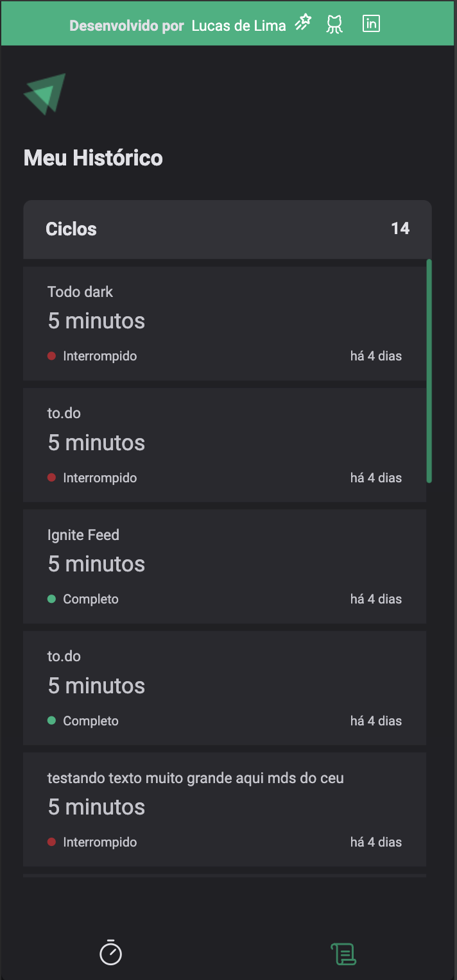The image size is (457, 980).
Task: Click "há 4 dias" on Todo dark card
Action: click(376, 356)
